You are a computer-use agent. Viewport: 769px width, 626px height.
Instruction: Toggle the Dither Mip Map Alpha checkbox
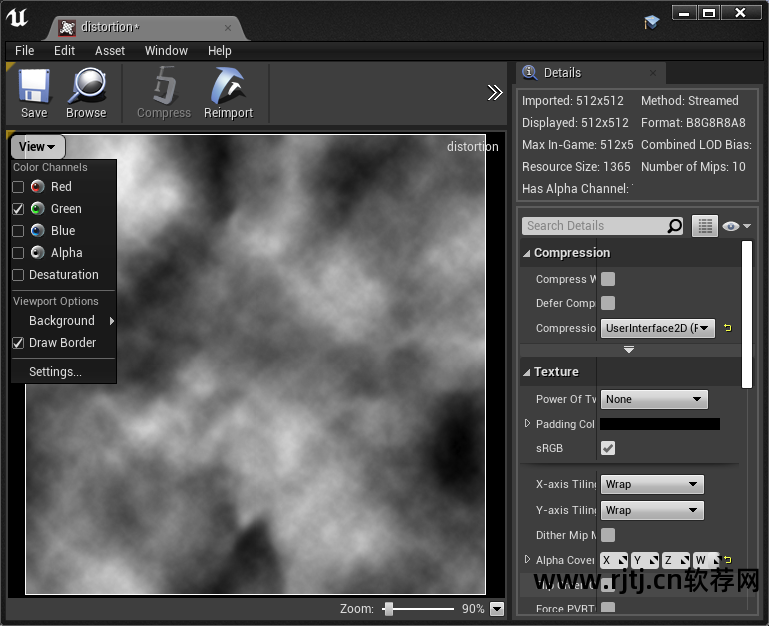608,535
